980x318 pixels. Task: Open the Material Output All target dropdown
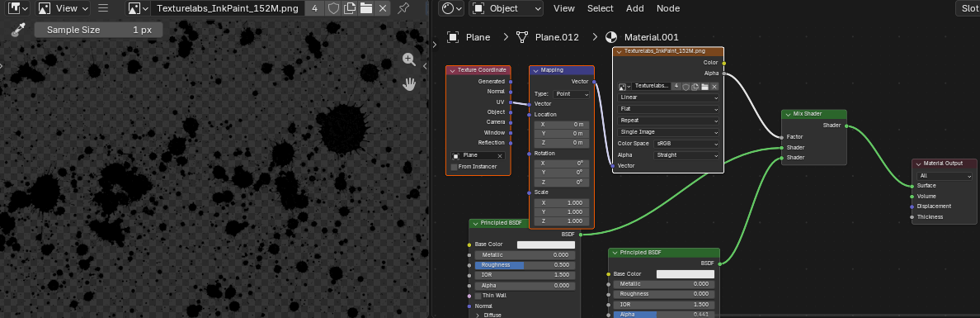click(944, 176)
